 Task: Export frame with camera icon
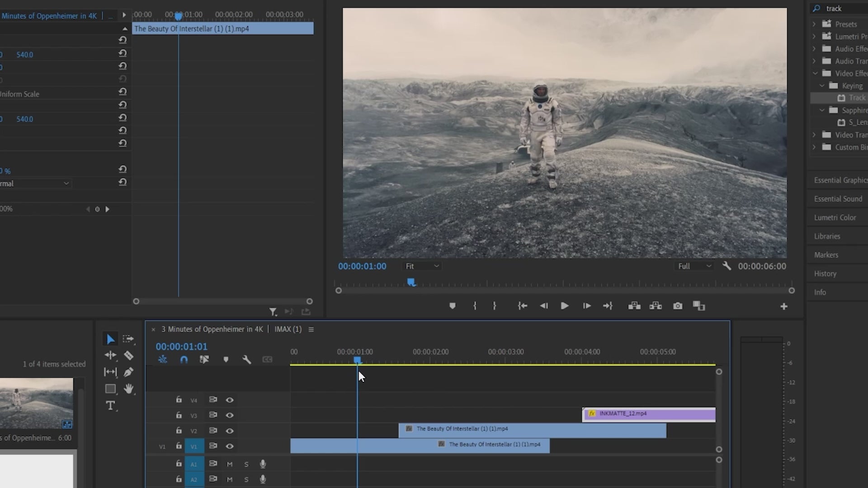point(678,306)
